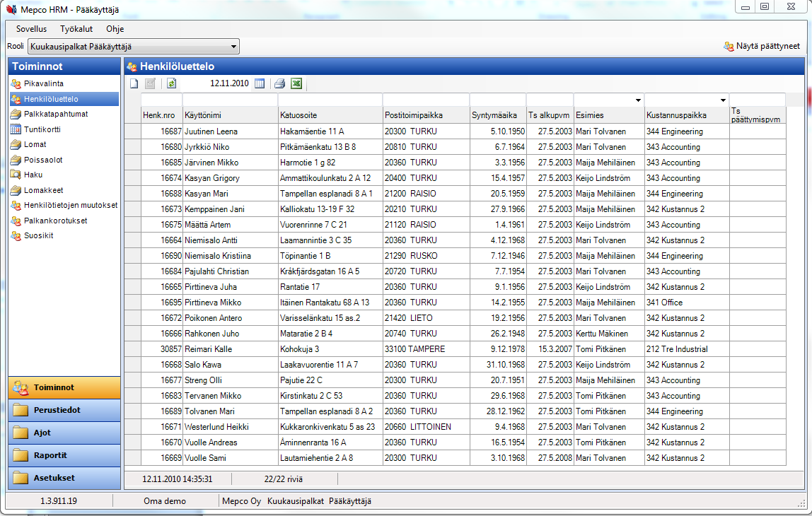Viewport: 812px width, 516px height.
Task: Export list with the Excel icon
Action: coord(296,83)
